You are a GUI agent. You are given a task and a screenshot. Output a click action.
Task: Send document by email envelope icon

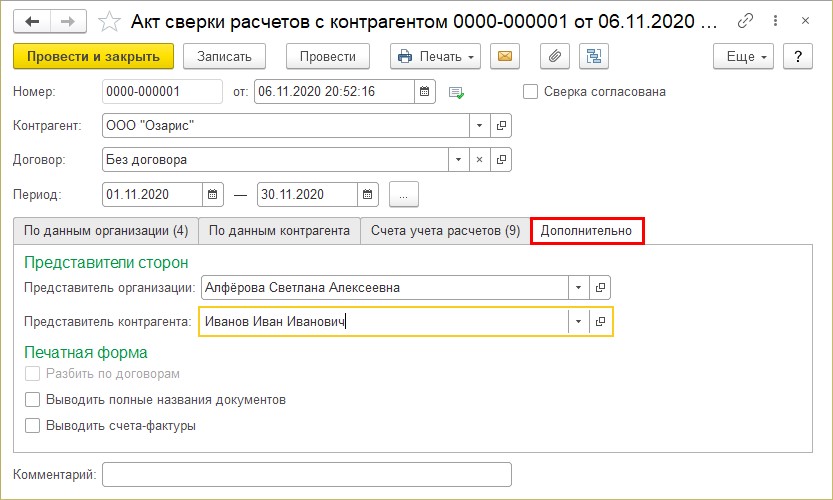505,56
